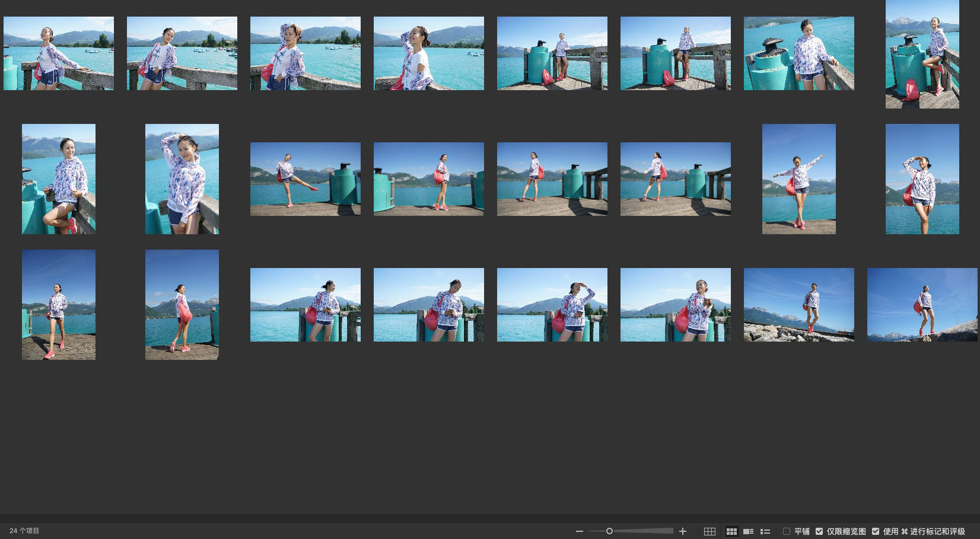Toggle the 使用 ⌘ 进行标记和评级 checkbox
The width and height of the screenshot is (980, 539).
876,531
